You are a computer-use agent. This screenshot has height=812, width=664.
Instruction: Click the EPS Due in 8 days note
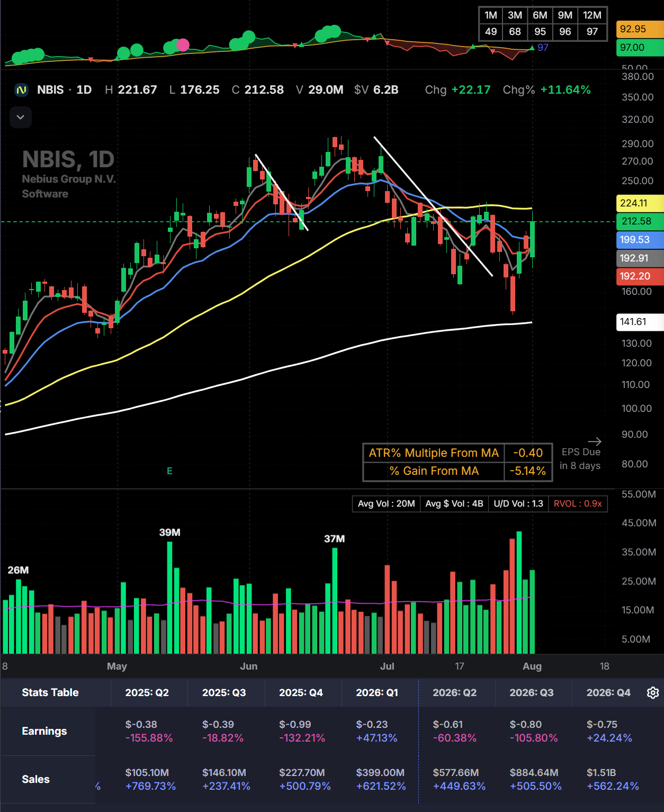580,459
